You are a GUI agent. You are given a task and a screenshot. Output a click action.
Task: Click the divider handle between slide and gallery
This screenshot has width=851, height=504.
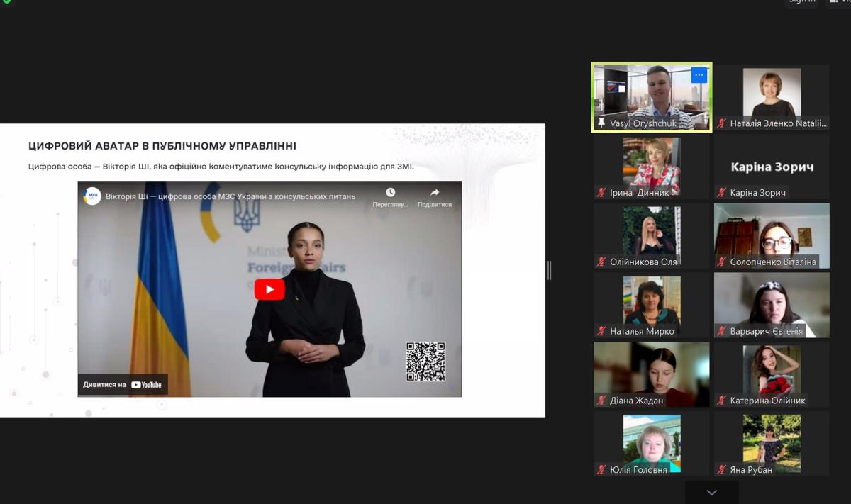tap(549, 270)
